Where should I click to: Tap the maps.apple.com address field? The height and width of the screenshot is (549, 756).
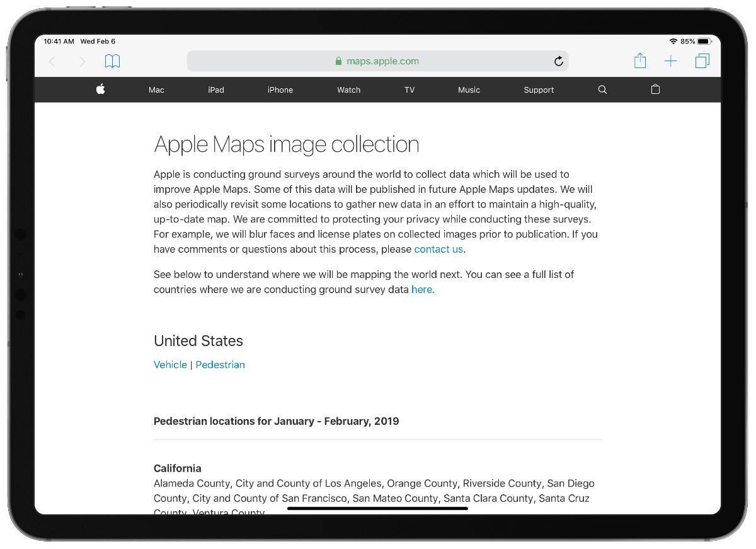click(377, 61)
